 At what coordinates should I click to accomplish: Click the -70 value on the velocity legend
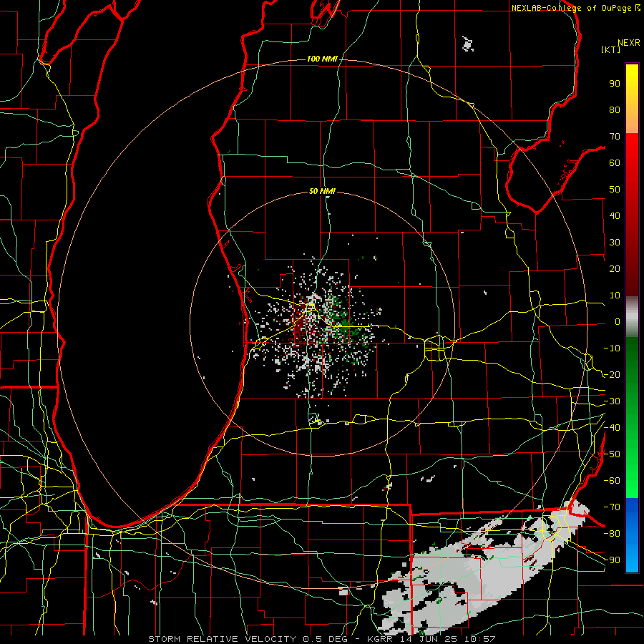point(612,507)
